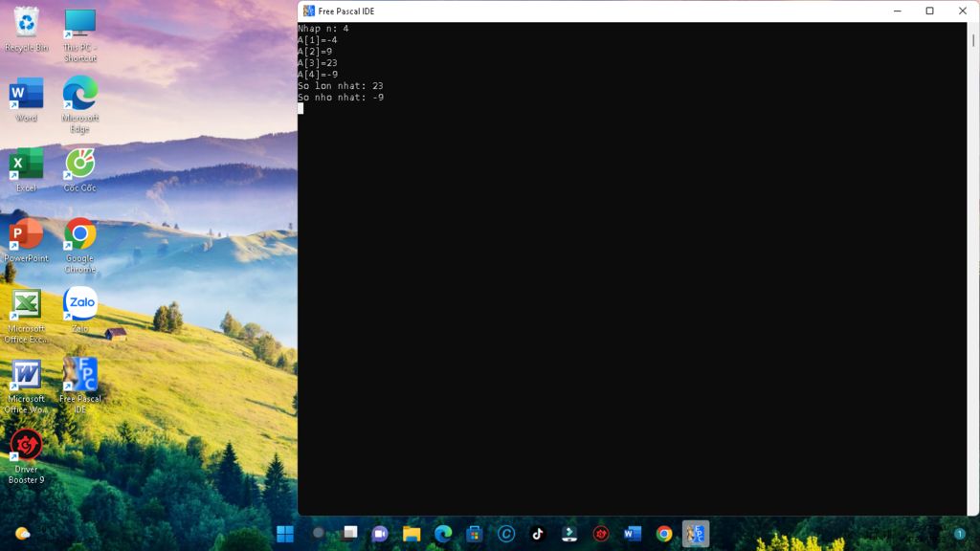
Task: Select the Google Chrome desktop shortcut
Action: click(80, 245)
